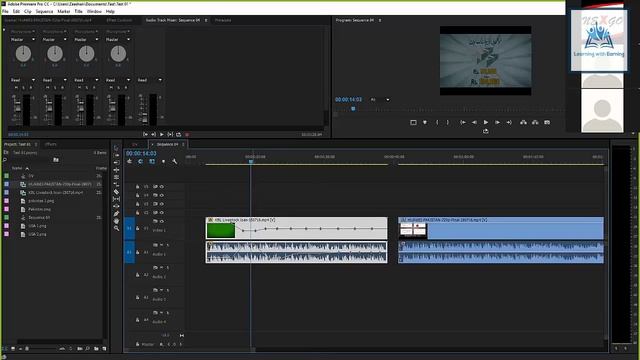
Task: Click the timeline playhead timecode 00:00:14:03
Action: pos(141,153)
